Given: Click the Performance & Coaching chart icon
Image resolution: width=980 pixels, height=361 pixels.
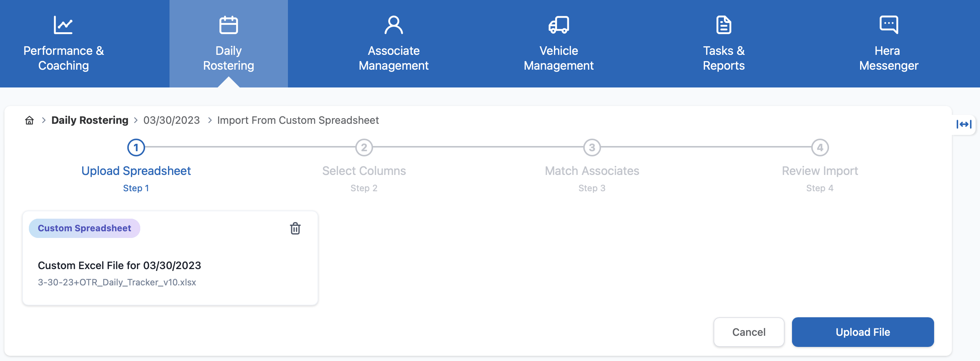Looking at the screenshot, I should 63,25.
